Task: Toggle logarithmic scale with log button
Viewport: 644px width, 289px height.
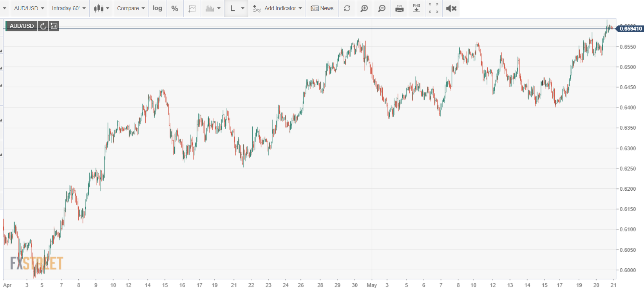Action: pos(157,8)
